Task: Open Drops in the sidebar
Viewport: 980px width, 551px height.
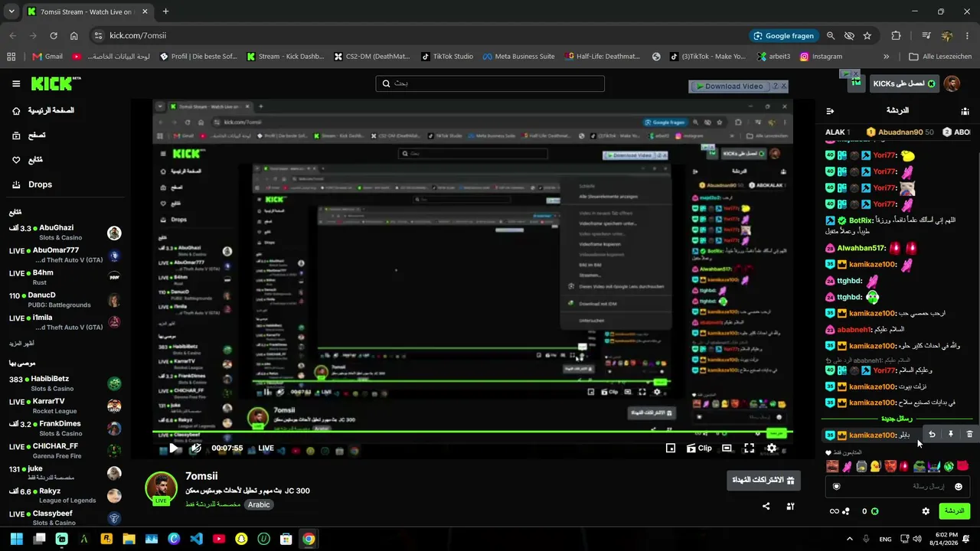Action: pos(32,184)
